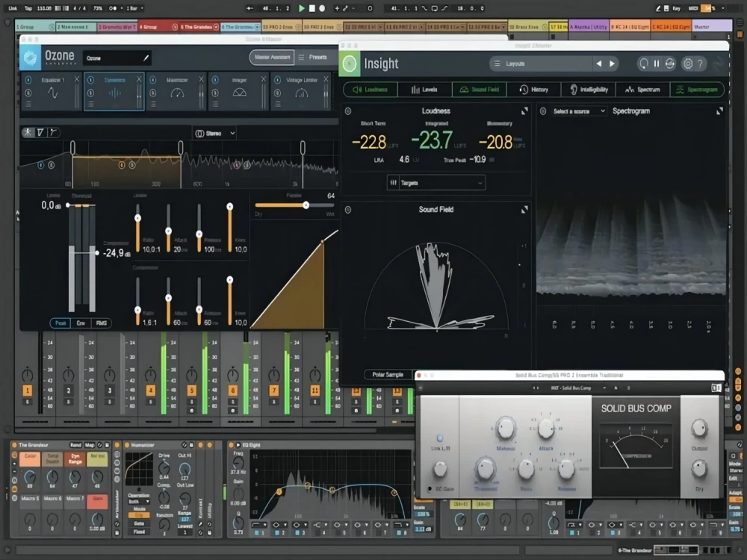This screenshot has height=560, width=747.
Task: Toggle EQ Eight band 1 on/off
Action: click(256, 533)
